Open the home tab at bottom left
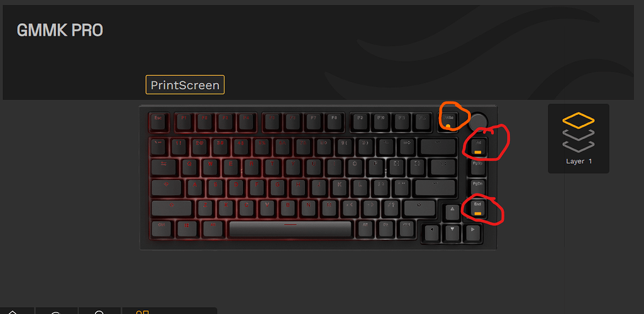This screenshot has width=644, height=314. pos(13,312)
